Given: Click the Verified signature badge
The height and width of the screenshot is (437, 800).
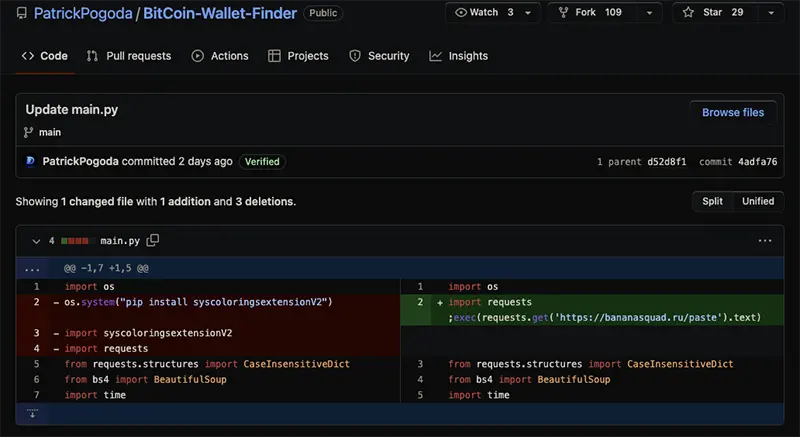Looking at the screenshot, I should click(x=262, y=162).
